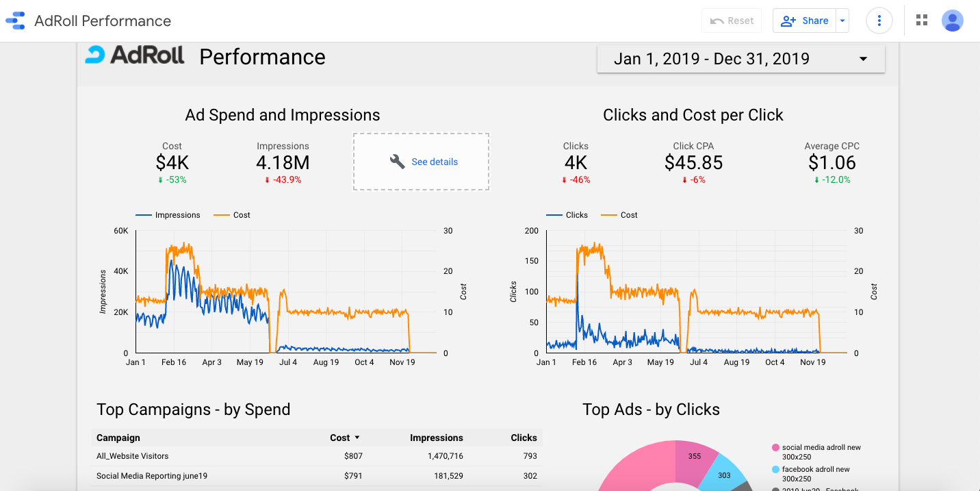Click the Clicks legend entry in the chart

click(567, 215)
